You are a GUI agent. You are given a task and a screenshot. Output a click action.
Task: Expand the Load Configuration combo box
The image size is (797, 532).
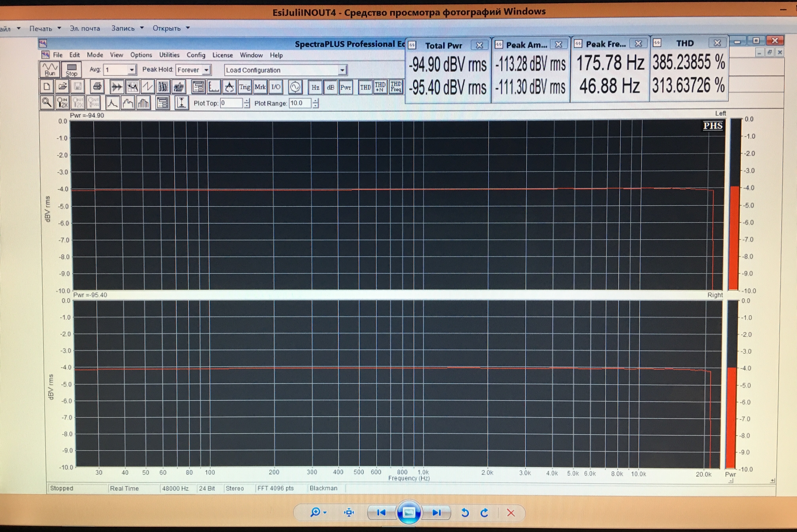pyautogui.click(x=342, y=70)
